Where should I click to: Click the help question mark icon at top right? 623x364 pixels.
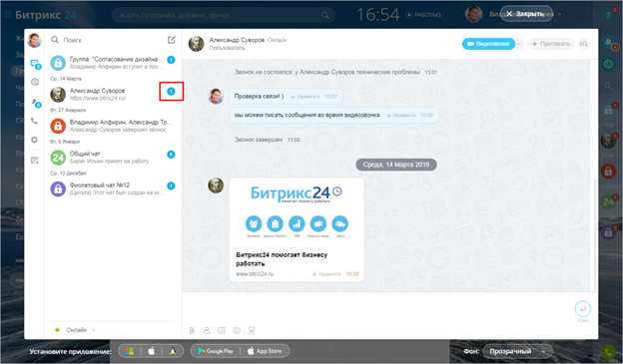(x=608, y=15)
